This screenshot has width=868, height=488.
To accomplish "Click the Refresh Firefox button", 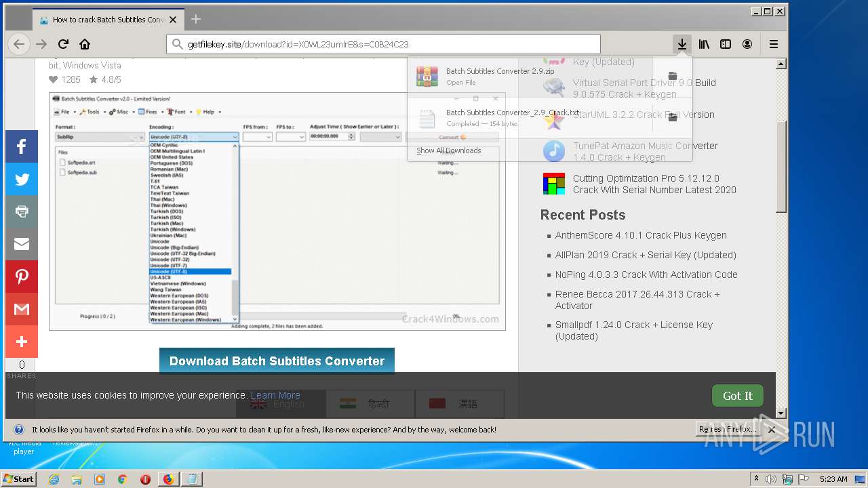I will (728, 430).
